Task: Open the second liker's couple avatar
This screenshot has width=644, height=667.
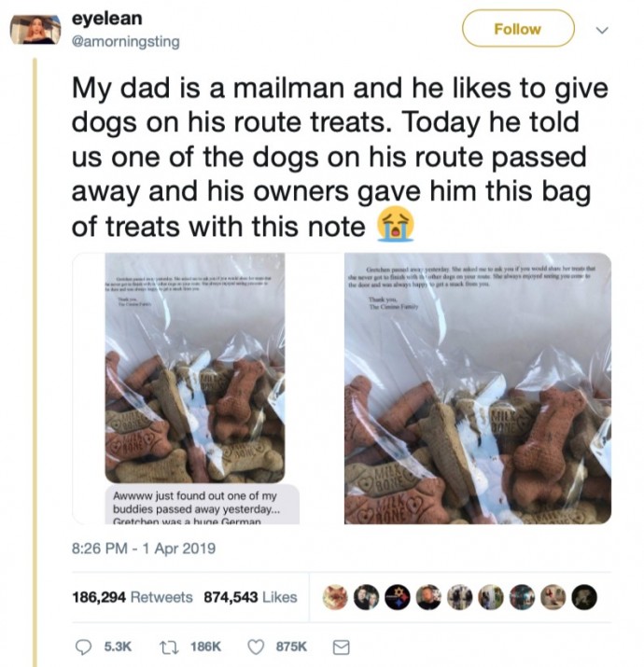Action: (x=367, y=597)
